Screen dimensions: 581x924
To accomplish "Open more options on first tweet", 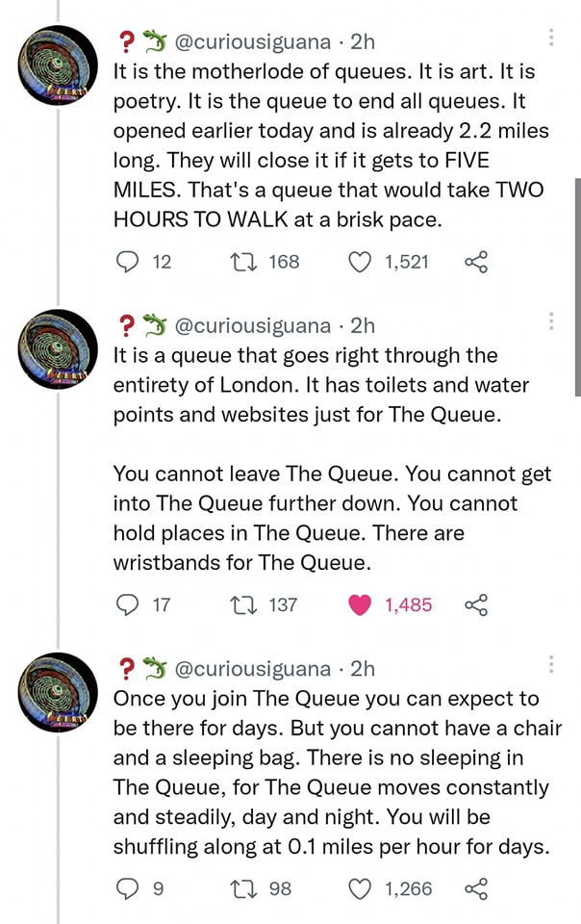I will 551,38.
